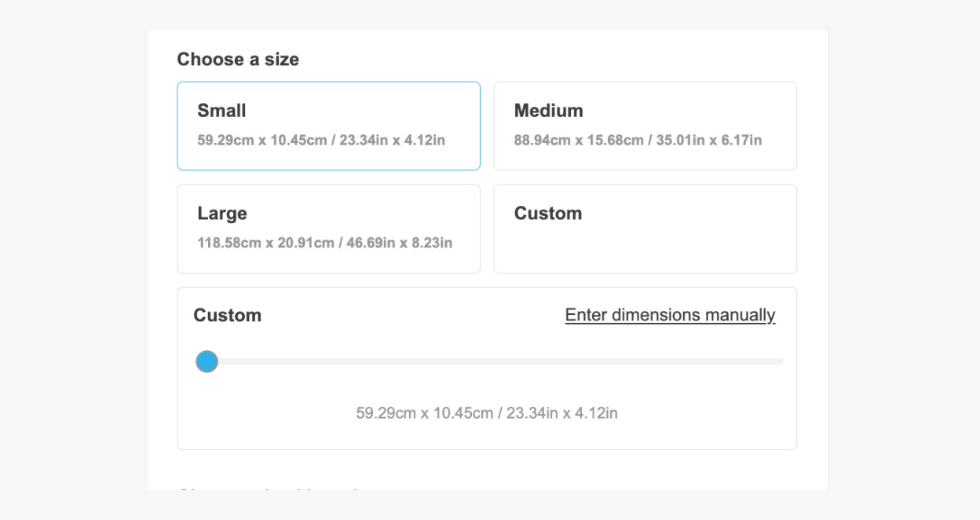The image size is (980, 520).
Task: Click the "Large" title label
Action: [222, 214]
